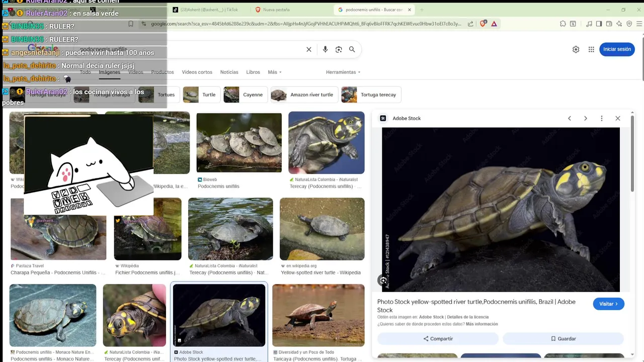The width and height of the screenshot is (644, 362).
Task: Clear the search box with the X icon
Action: coord(309,49)
